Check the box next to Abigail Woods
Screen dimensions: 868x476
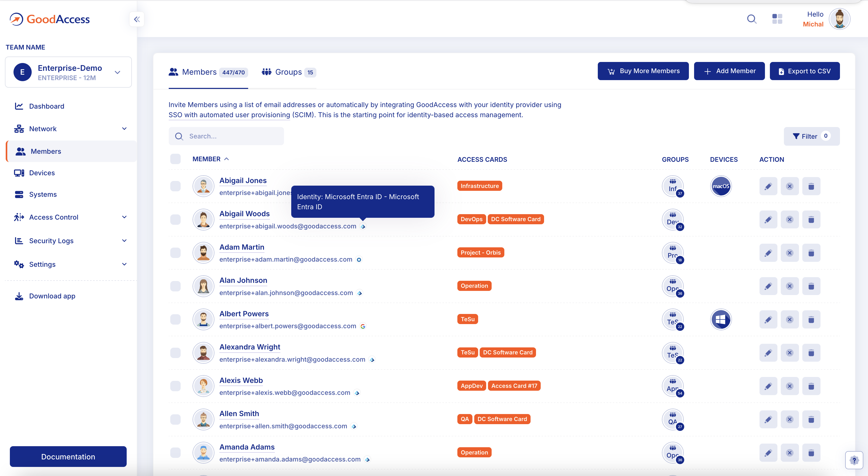(175, 220)
